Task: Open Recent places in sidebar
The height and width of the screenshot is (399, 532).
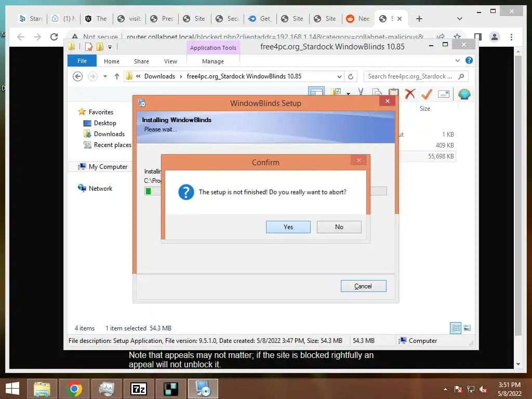Action: point(107,144)
